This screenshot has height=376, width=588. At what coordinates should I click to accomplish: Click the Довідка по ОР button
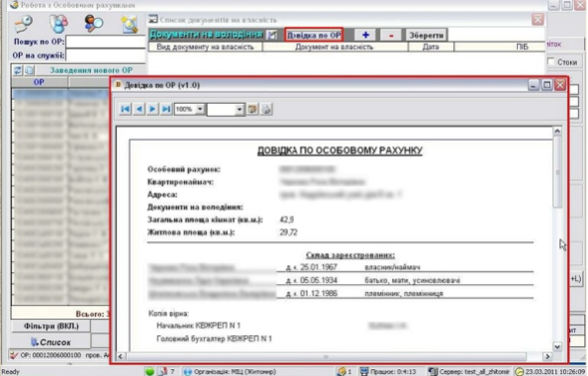[314, 36]
